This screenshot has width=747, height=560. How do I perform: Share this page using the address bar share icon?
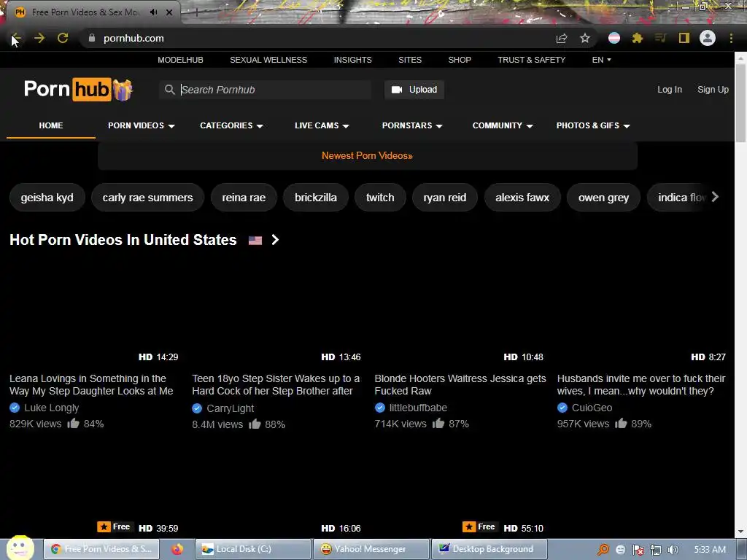click(x=562, y=38)
